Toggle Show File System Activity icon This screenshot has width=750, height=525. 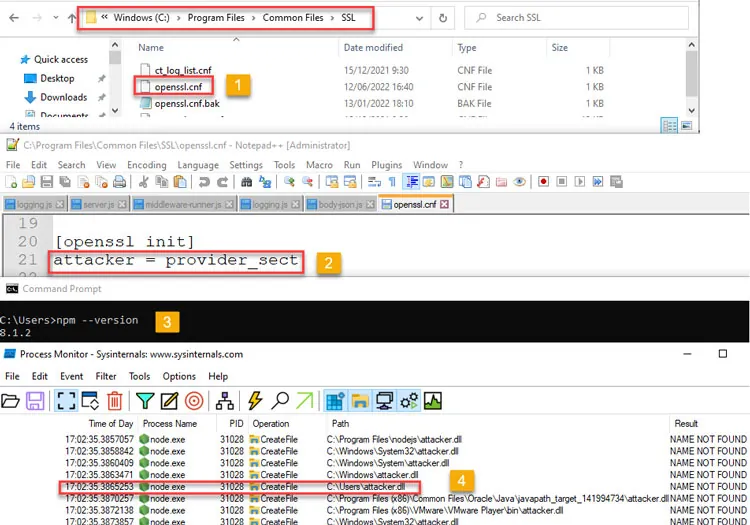tap(360, 401)
